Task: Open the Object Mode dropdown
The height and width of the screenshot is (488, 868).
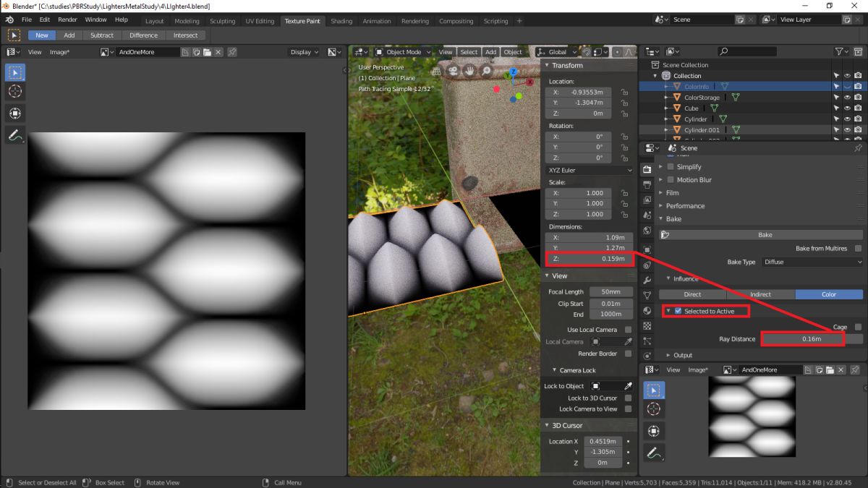Action: (x=403, y=52)
